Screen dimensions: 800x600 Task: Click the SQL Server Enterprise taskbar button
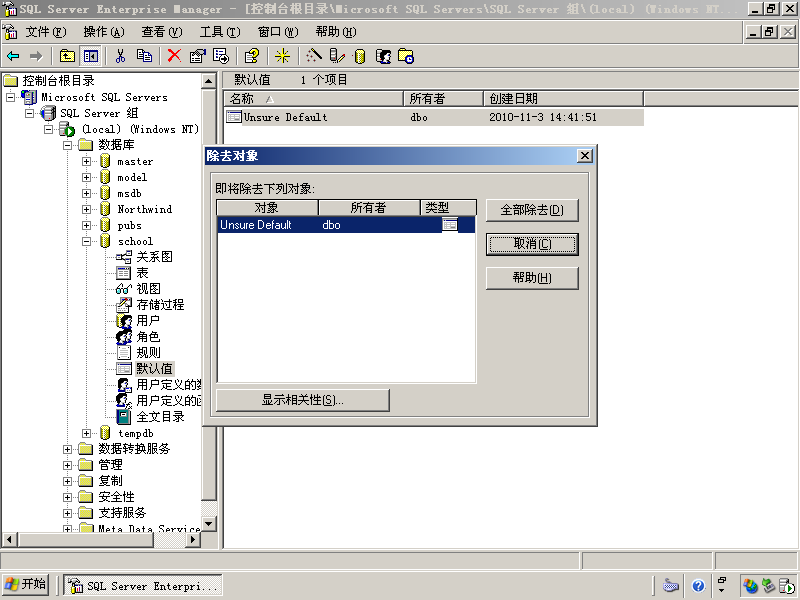tap(143, 585)
